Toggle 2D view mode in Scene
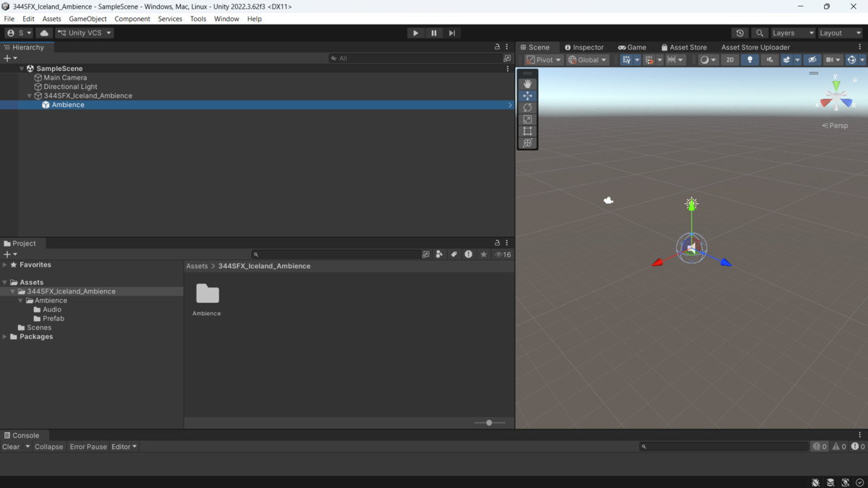 pyautogui.click(x=730, y=60)
